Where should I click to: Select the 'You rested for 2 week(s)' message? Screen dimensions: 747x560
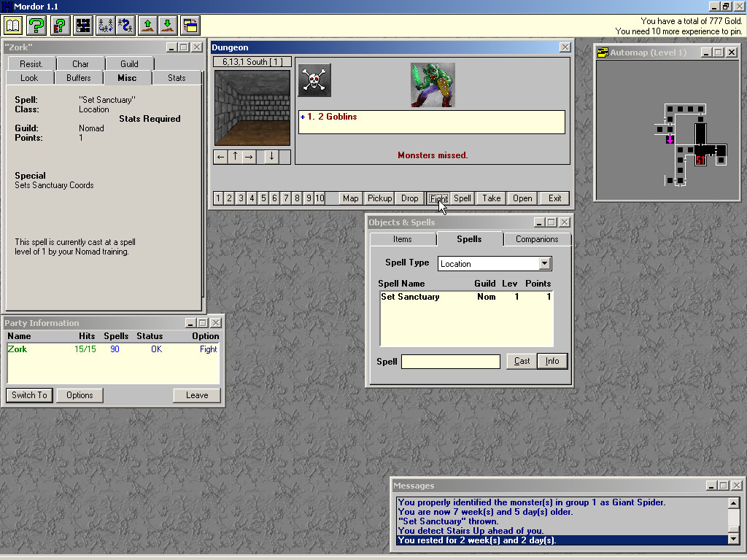coord(562,540)
